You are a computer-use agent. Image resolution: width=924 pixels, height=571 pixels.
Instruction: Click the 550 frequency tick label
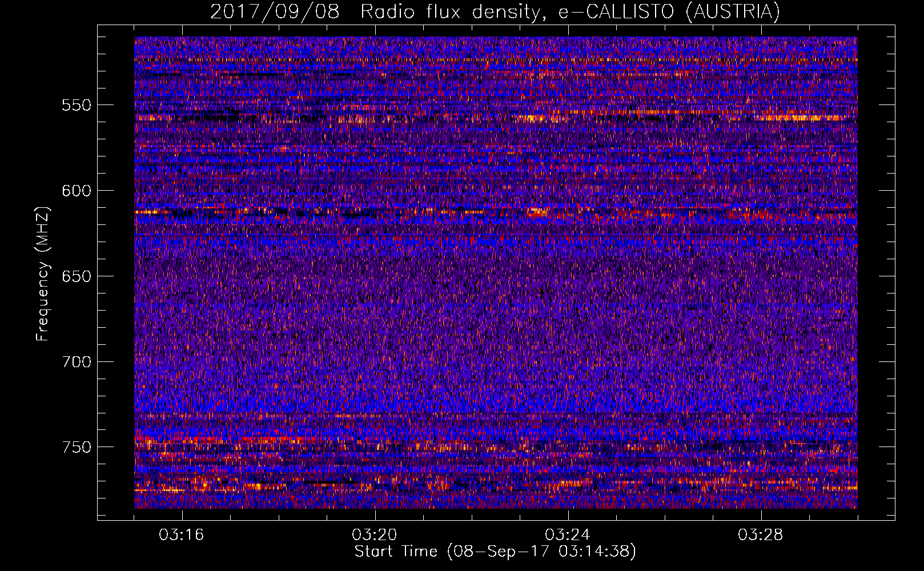coord(77,105)
